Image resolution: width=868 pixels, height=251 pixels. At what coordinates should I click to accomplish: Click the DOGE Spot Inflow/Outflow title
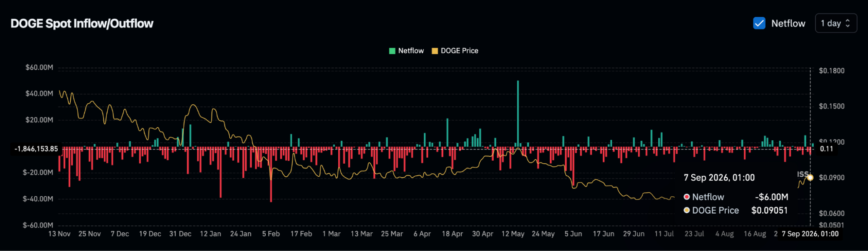pyautogui.click(x=82, y=23)
